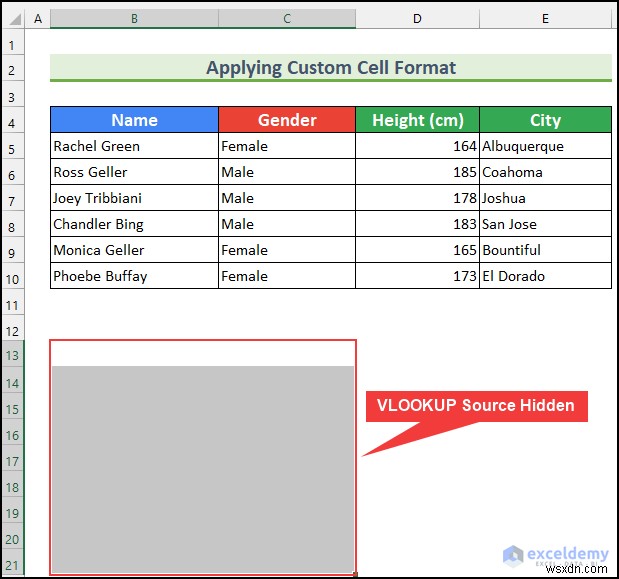Click the Name header cell
Screen dimensions: 619x579
[134, 120]
